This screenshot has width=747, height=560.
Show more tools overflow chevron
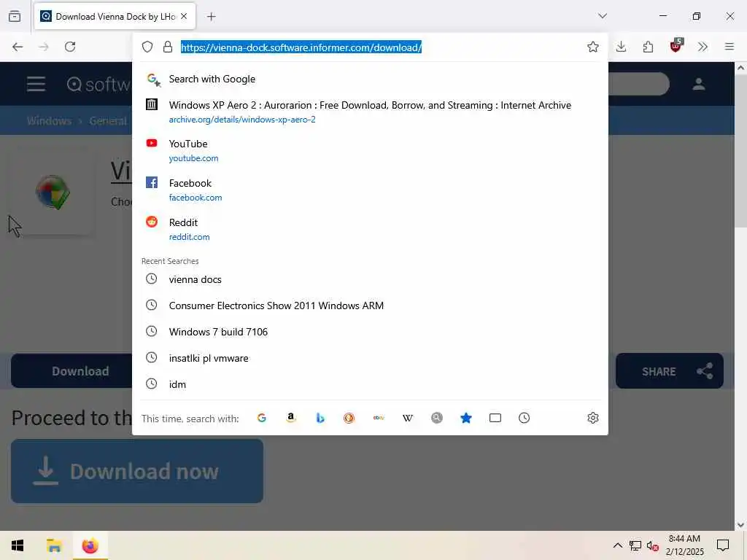703,47
